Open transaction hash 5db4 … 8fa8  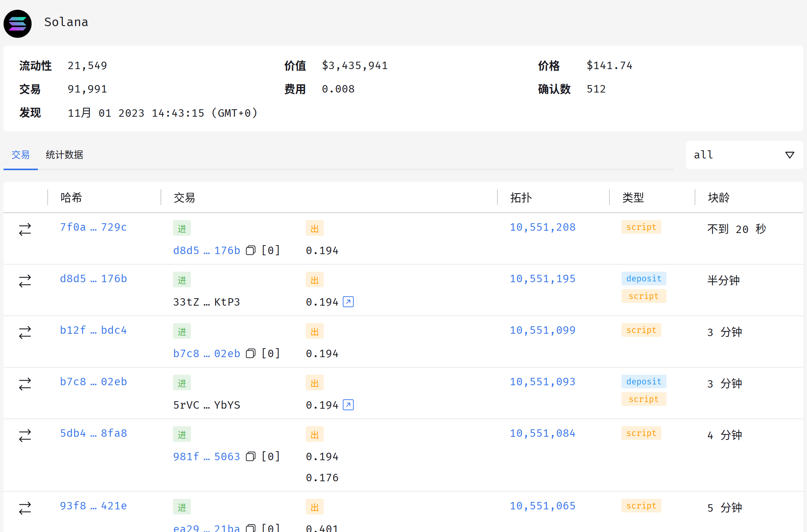(x=93, y=433)
